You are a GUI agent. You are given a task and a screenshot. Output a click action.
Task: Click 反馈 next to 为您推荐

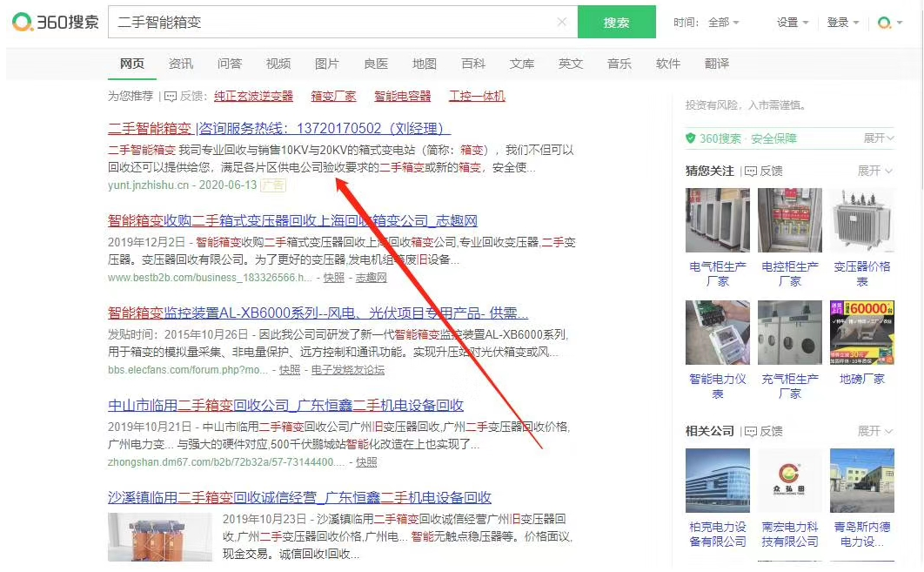coord(185,96)
